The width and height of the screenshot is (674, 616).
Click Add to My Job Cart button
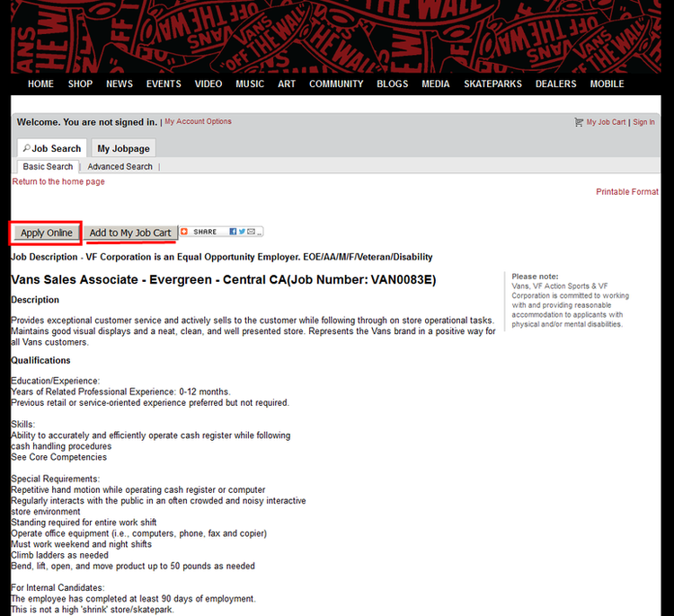[x=130, y=233]
